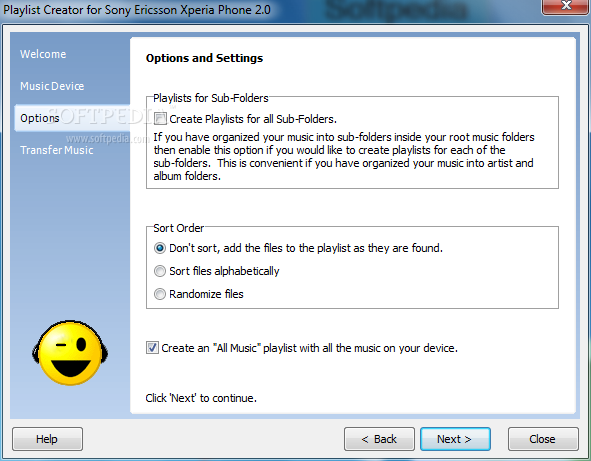Continue with the Next button

tap(455, 439)
